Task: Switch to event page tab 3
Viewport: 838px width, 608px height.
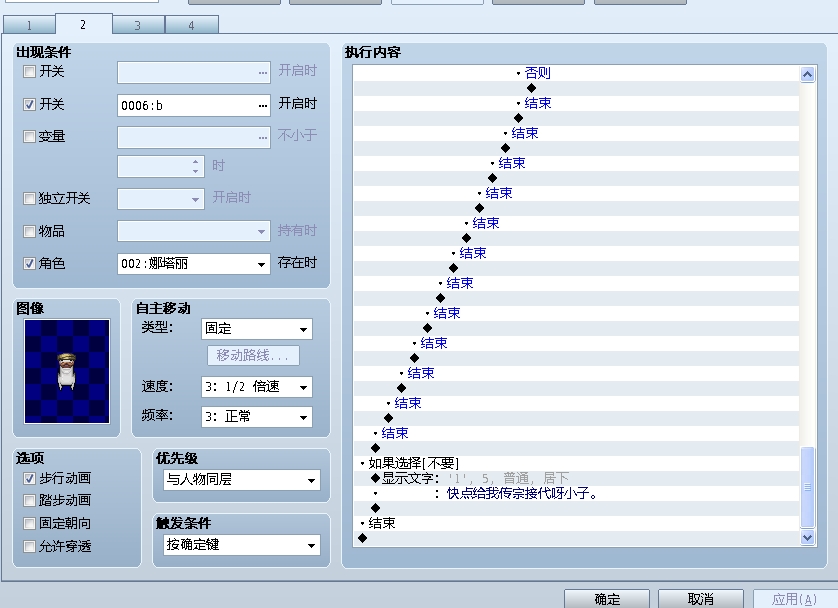Action: (x=138, y=25)
